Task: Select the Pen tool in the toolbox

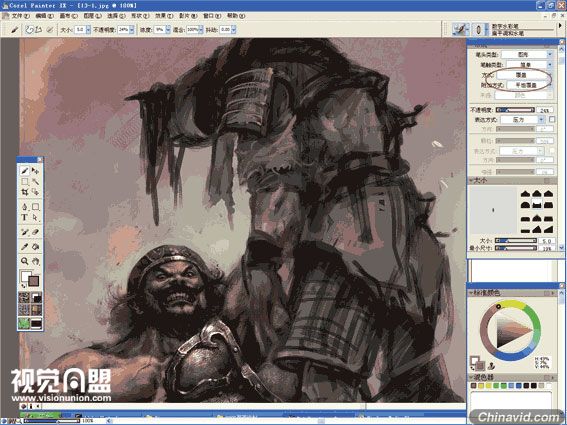Action: point(25,207)
